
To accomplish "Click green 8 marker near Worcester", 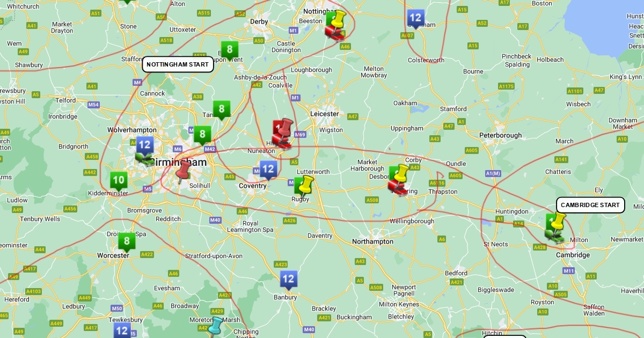I will coord(127,241).
